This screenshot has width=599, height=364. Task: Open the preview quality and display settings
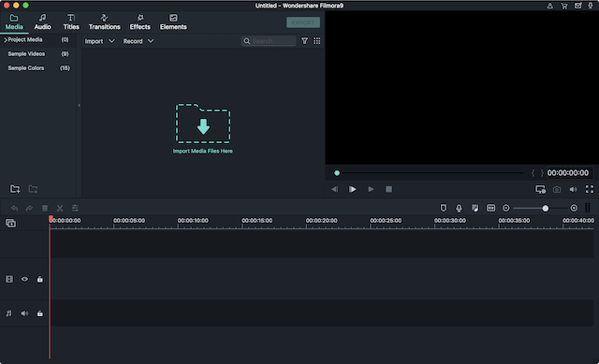[540, 189]
